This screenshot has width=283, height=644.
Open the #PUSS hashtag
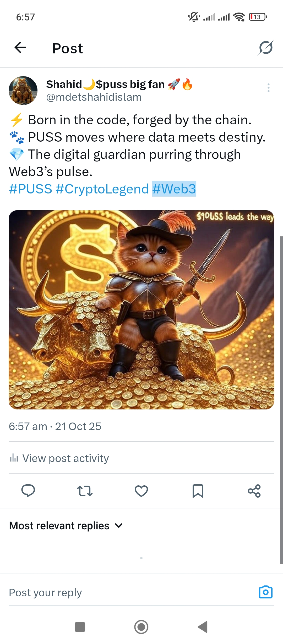[30, 189]
